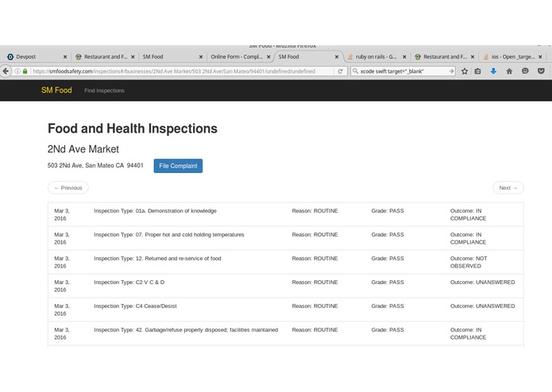The height and width of the screenshot is (392, 552).
Task: Select row C4 Cease/Desist
Action: (x=285, y=310)
